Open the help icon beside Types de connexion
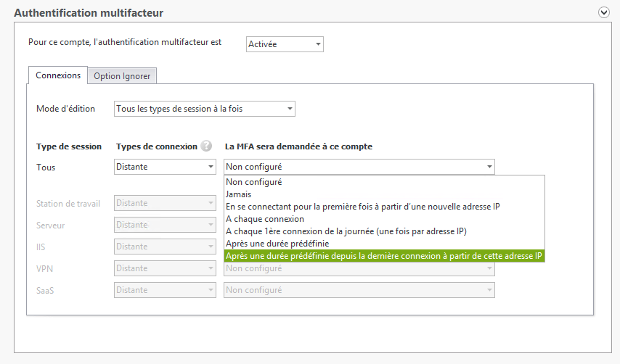The height and width of the screenshot is (364, 620). coord(206,146)
